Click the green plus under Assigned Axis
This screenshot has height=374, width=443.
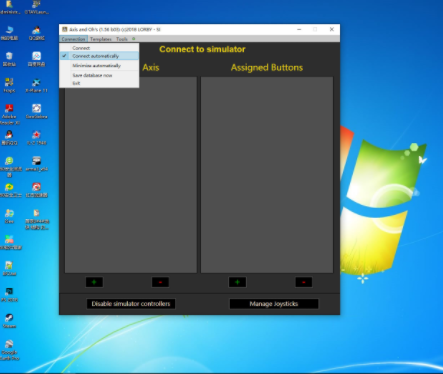94,282
